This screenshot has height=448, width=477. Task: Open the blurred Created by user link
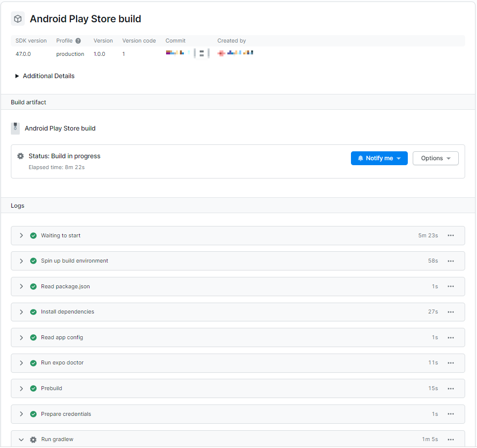[x=235, y=53]
